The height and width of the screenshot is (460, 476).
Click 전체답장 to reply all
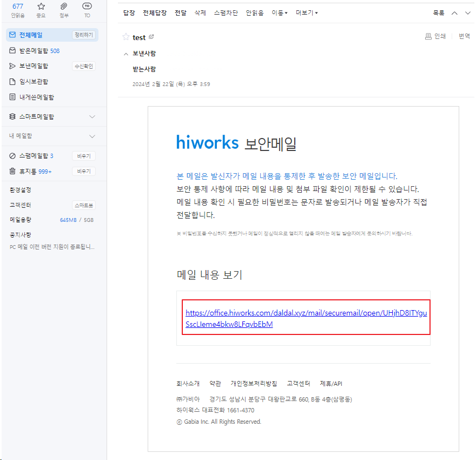tap(155, 13)
